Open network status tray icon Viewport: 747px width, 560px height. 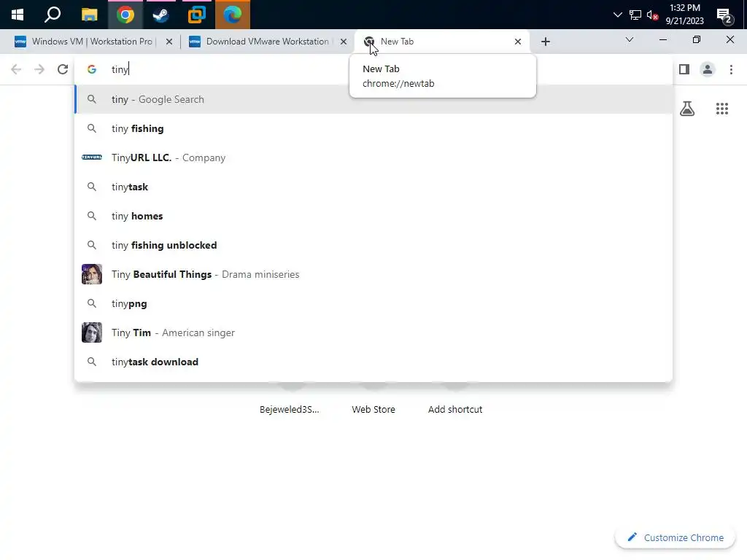click(x=635, y=15)
